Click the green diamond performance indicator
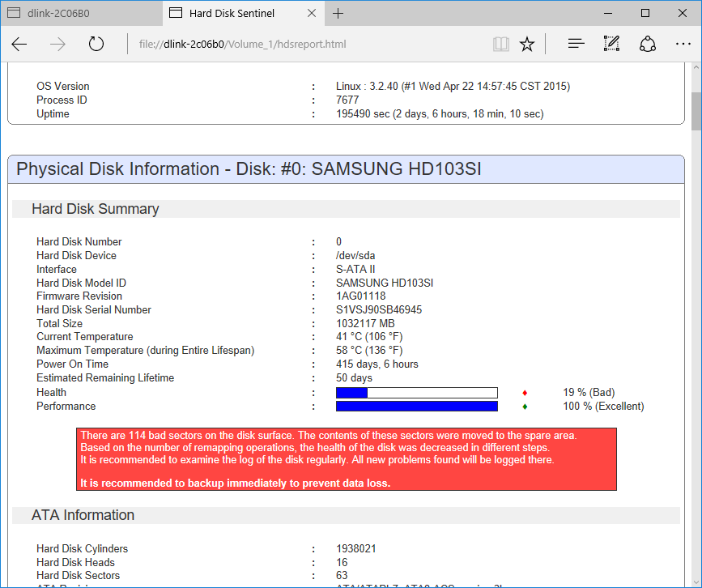 (525, 407)
